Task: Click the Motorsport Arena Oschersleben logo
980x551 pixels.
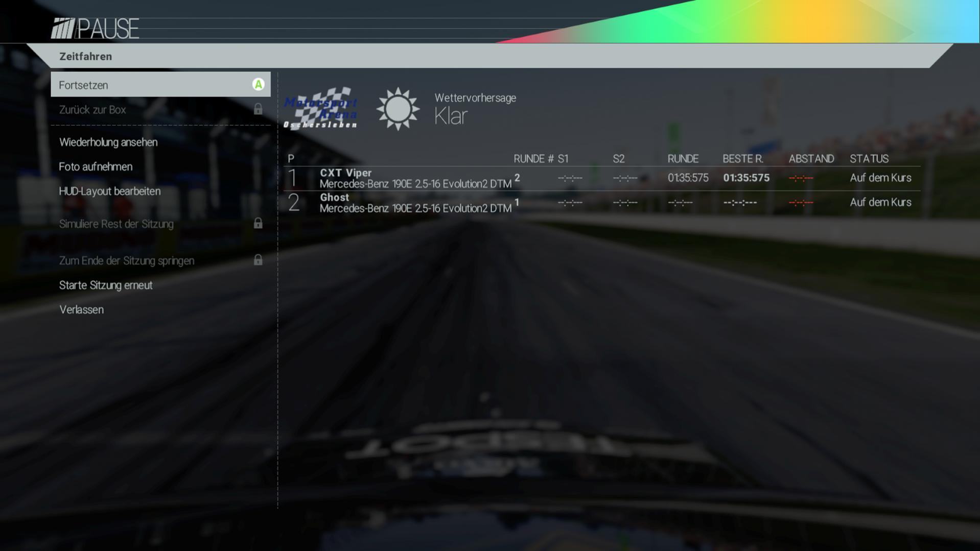Action: pos(321,108)
